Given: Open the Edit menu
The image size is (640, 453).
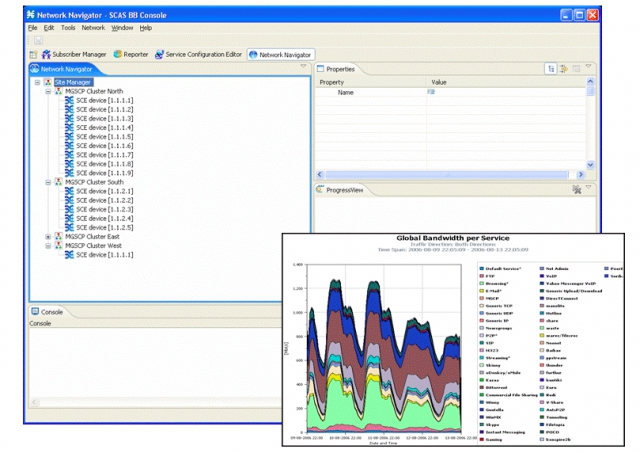Looking at the screenshot, I should click(49, 28).
